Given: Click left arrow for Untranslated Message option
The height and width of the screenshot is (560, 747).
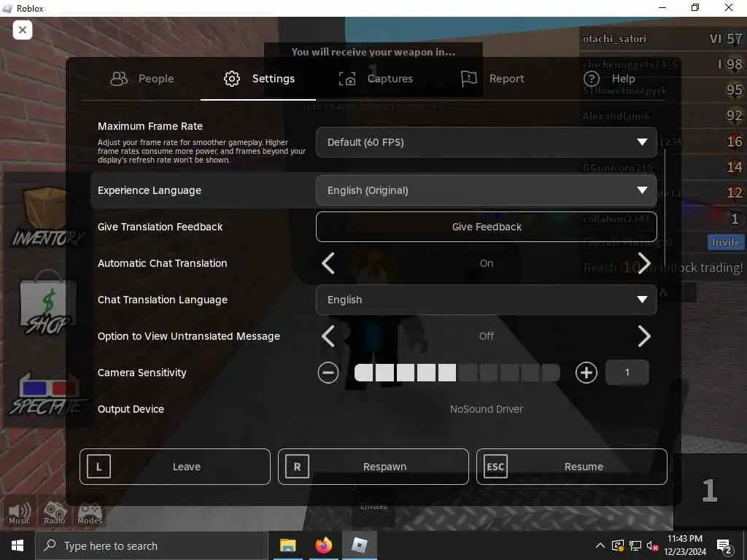Looking at the screenshot, I should click(x=328, y=336).
